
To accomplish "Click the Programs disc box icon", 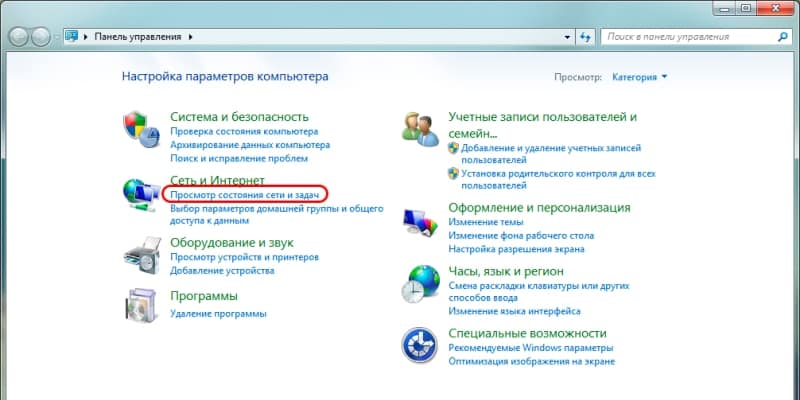I will click(x=140, y=305).
